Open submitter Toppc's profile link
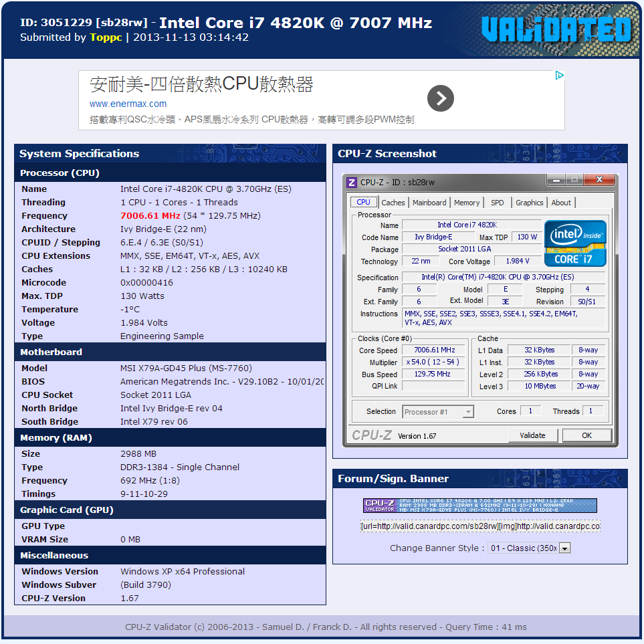 click(106, 37)
